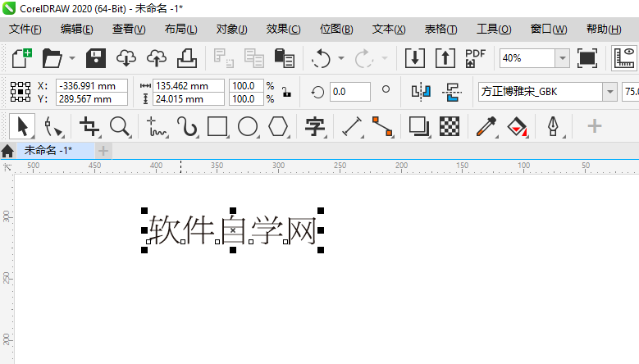Select the Parallel Dimension tool
Viewport: 639px width, 364px height.
pyautogui.click(x=352, y=126)
